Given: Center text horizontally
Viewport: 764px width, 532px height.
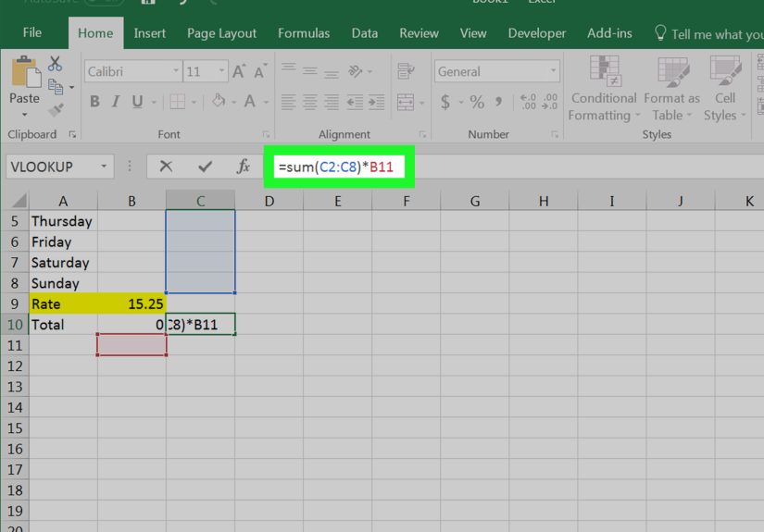Looking at the screenshot, I should pos(310,102).
